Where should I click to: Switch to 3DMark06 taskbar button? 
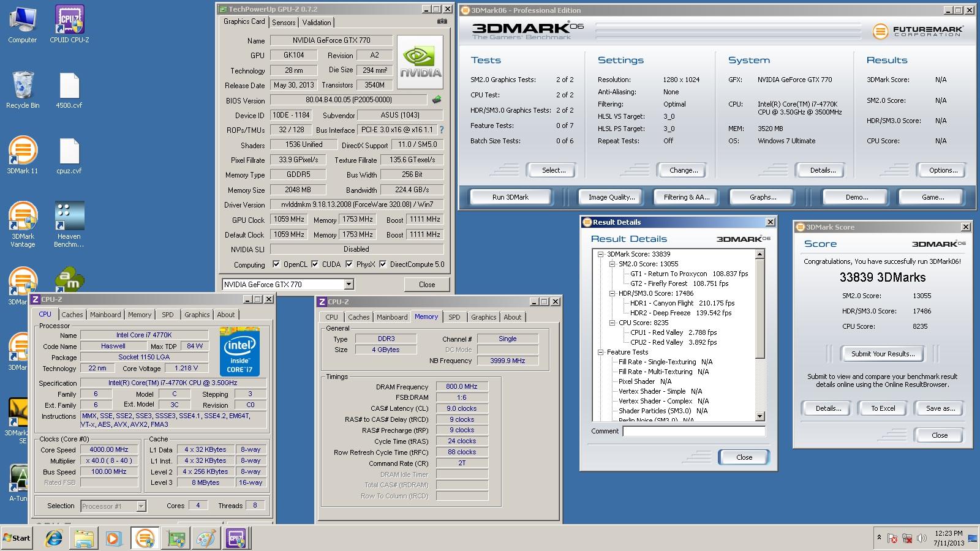(x=145, y=538)
